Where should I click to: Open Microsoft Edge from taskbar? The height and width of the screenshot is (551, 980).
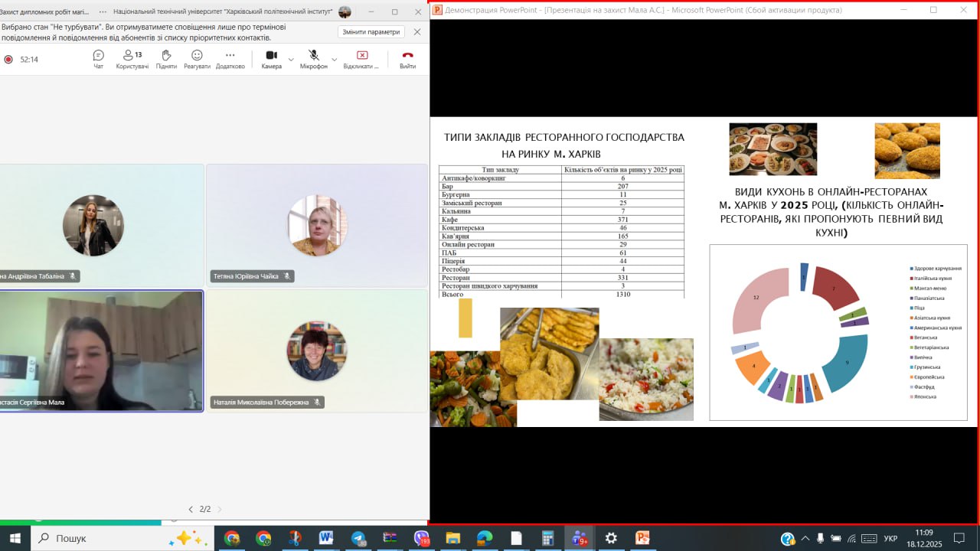click(485, 538)
